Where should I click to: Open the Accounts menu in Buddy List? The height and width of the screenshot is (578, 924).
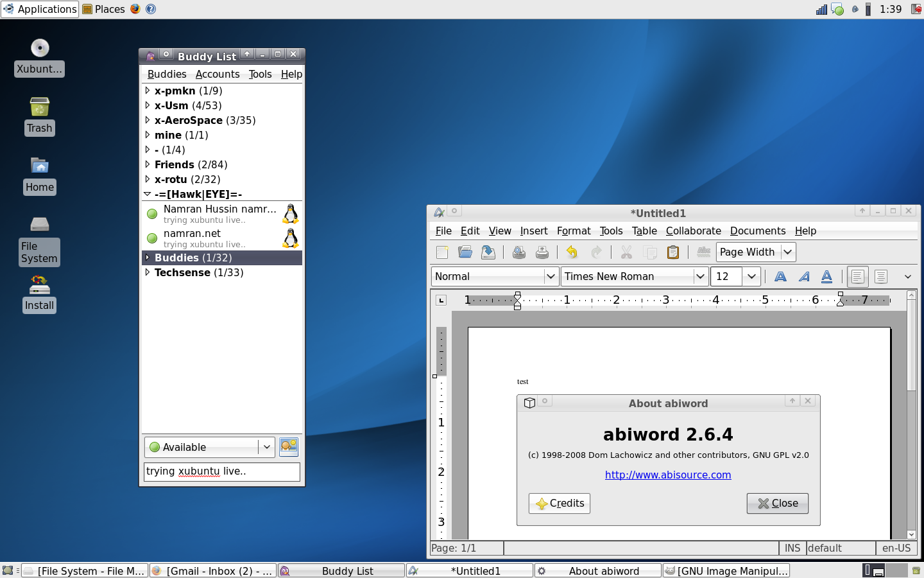(x=218, y=74)
